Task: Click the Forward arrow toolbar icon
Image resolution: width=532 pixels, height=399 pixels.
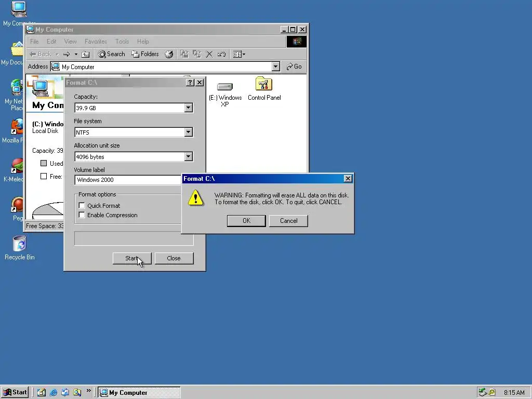Action: point(66,54)
